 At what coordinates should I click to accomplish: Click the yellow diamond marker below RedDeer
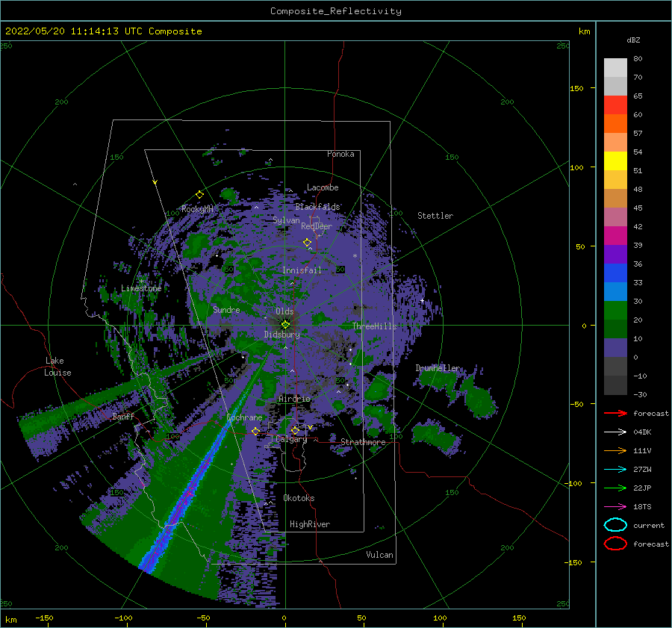(x=308, y=242)
